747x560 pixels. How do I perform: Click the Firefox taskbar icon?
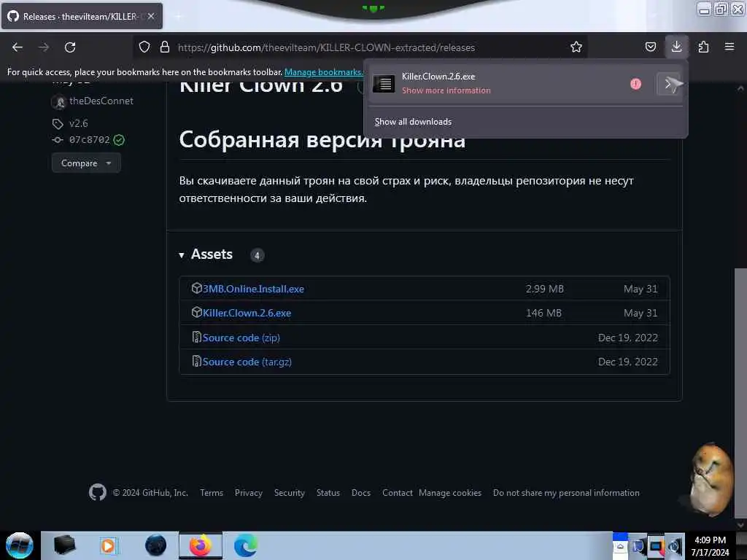click(x=200, y=545)
